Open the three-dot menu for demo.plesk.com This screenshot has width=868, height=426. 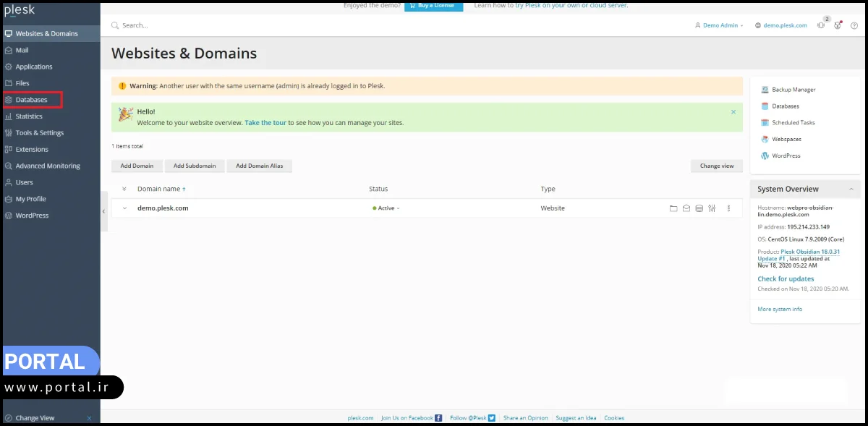click(x=728, y=208)
